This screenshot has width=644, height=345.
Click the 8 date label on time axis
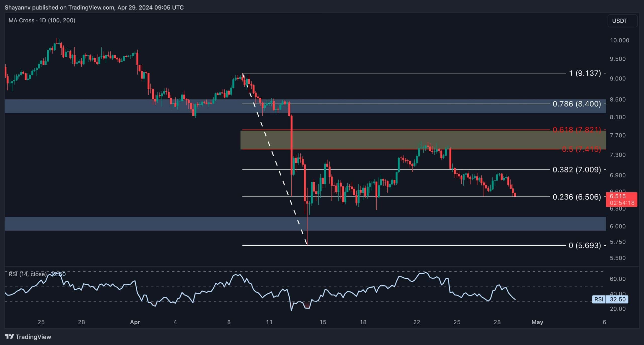coord(229,322)
